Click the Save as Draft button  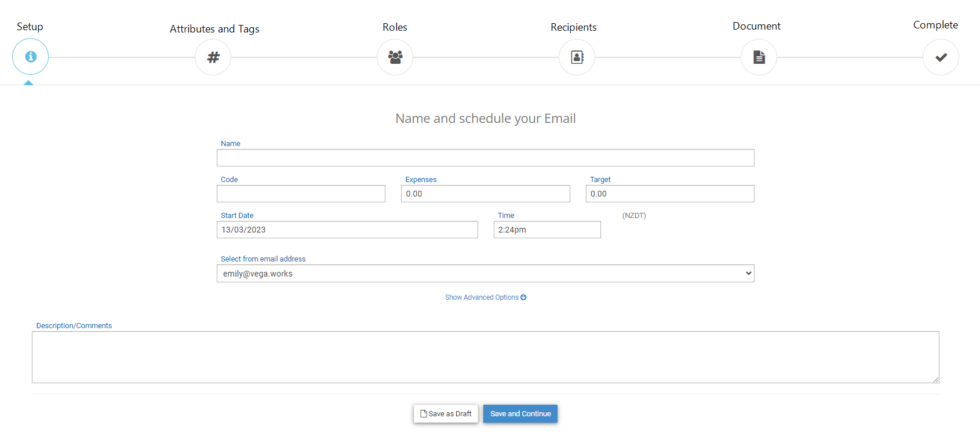tap(446, 414)
